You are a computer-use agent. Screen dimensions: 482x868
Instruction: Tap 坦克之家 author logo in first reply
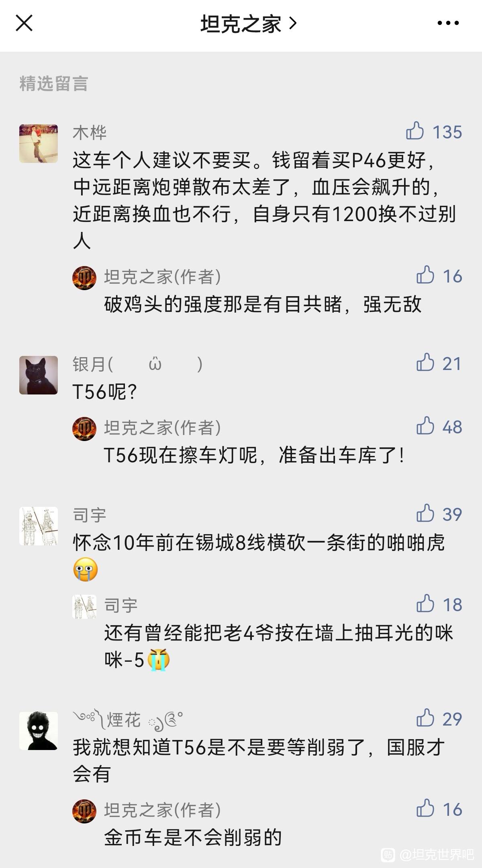[x=84, y=278]
